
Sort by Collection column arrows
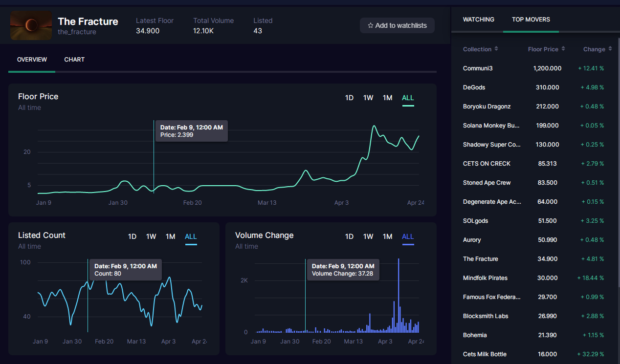[496, 49]
